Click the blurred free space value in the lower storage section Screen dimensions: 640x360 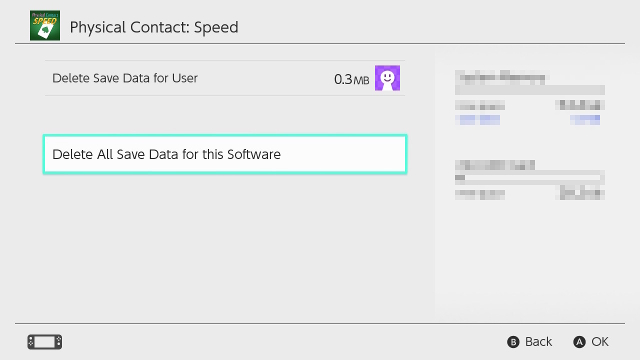580,193
